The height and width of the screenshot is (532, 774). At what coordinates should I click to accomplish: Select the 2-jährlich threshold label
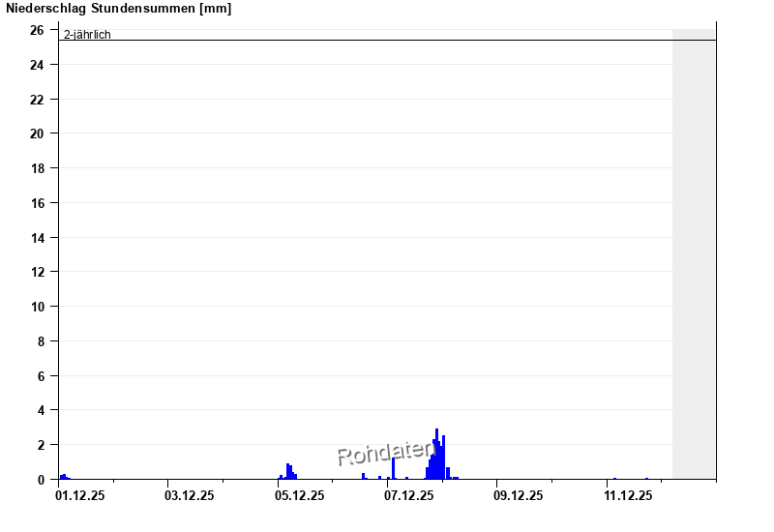[x=87, y=35]
